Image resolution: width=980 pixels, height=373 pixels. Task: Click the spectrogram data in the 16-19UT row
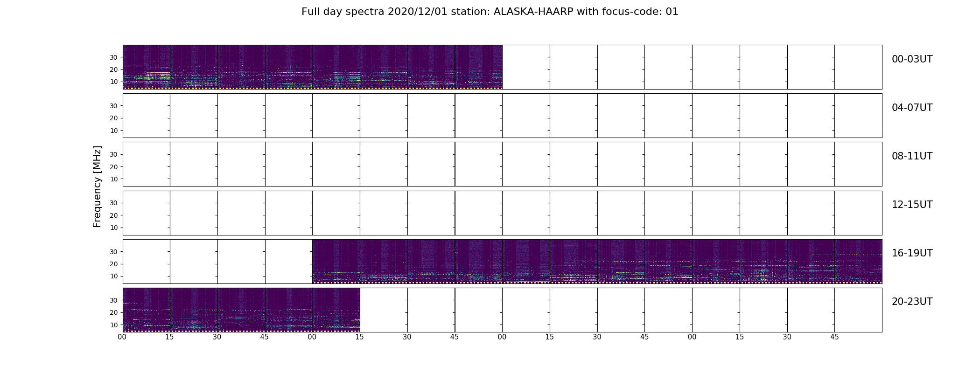(x=597, y=262)
